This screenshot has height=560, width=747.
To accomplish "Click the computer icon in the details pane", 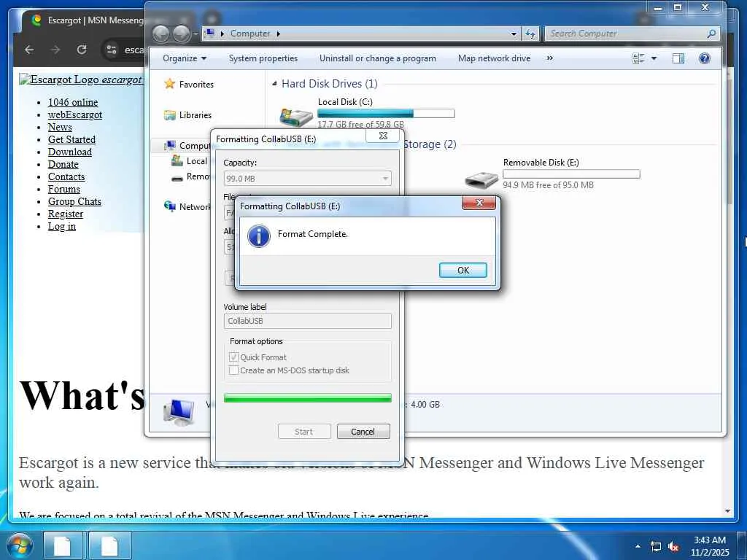I will point(179,413).
